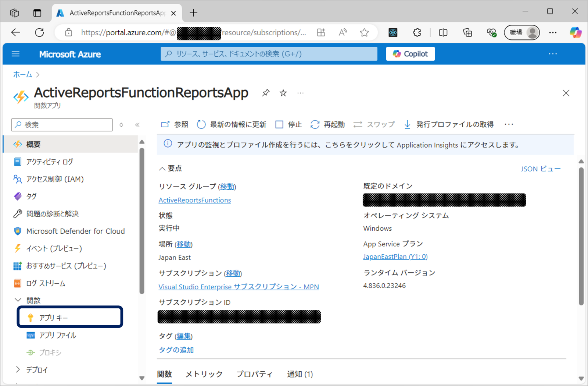This screenshot has height=386, width=588.
Task: Collapse the left menu with double-chevron
Action: click(x=137, y=125)
